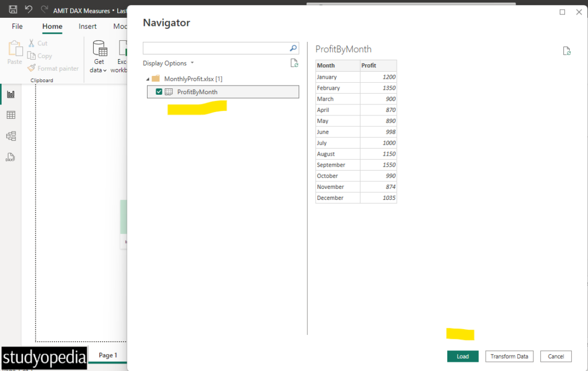Open Model view sidebar icon

point(11,136)
